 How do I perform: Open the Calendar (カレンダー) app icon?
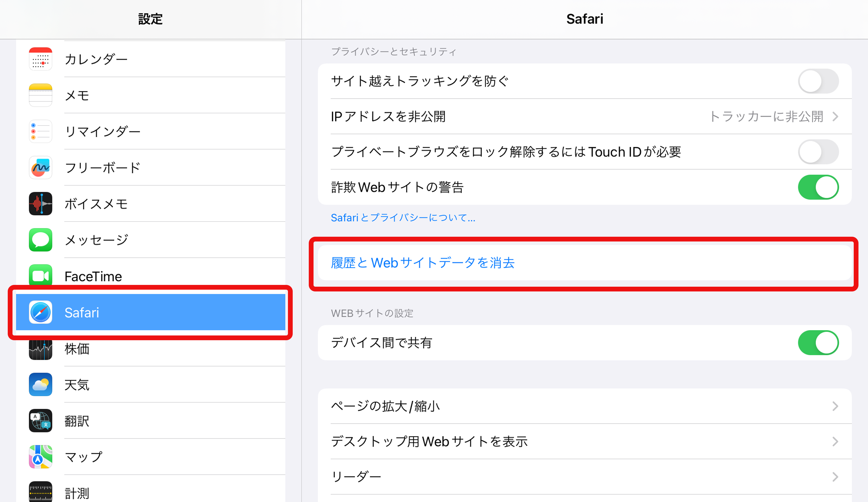[40, 59]
